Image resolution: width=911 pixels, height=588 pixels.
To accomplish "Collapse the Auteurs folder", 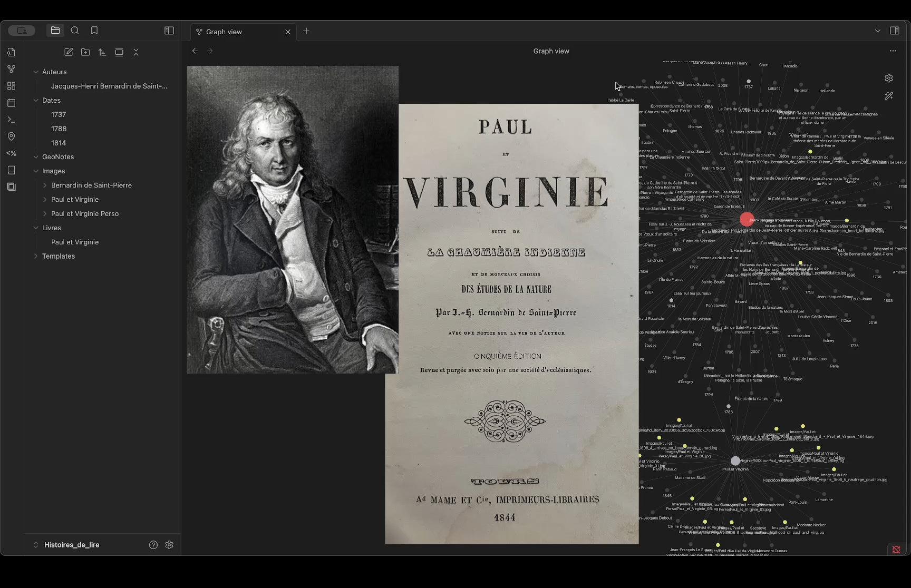I will (36, 72).
